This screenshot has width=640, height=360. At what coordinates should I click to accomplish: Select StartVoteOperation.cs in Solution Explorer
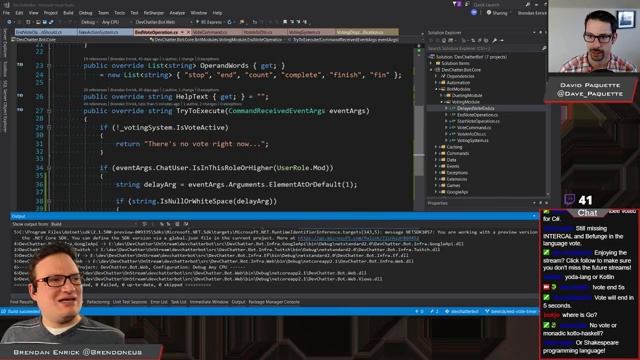tap(478, 121)
